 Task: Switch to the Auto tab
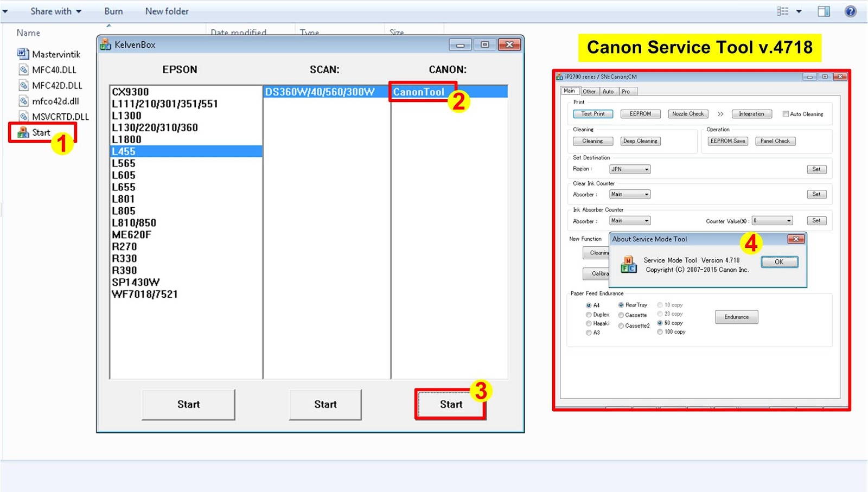click(608, 91)
